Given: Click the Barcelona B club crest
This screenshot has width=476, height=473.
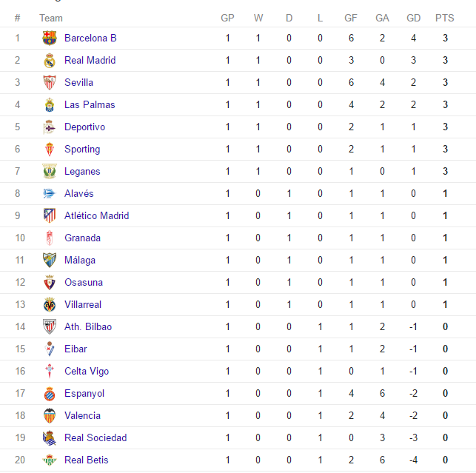Looking at the screenshot, I should pyautogui.click(x=50, y=38).
